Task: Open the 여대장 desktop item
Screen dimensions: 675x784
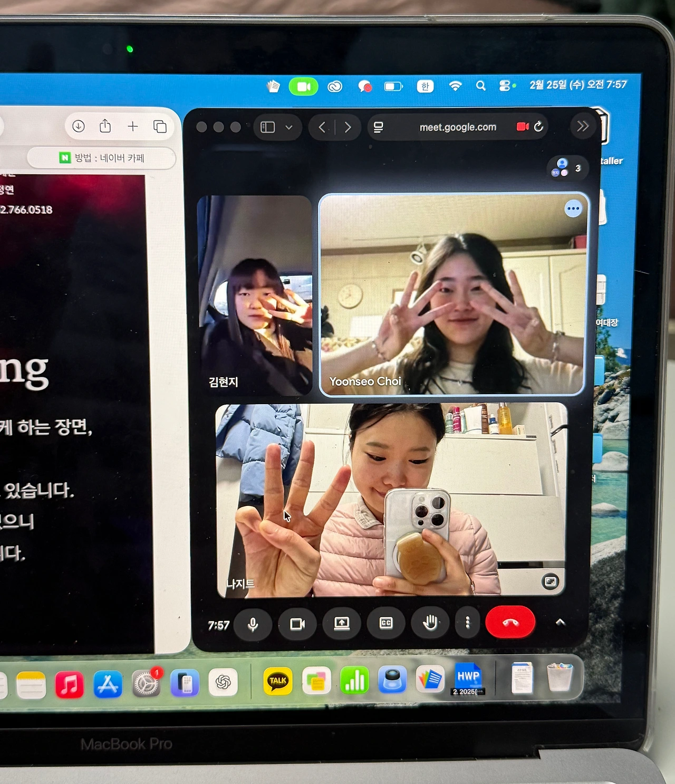Action: tap(606, 323)
